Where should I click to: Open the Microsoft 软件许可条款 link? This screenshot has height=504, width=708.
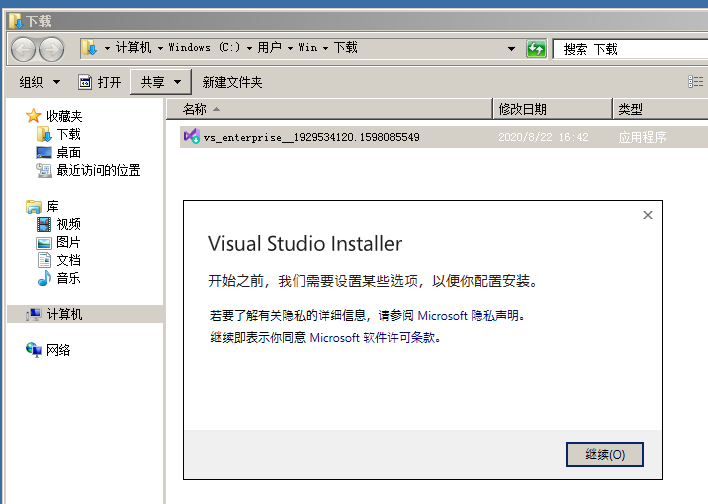coord(372,337)
